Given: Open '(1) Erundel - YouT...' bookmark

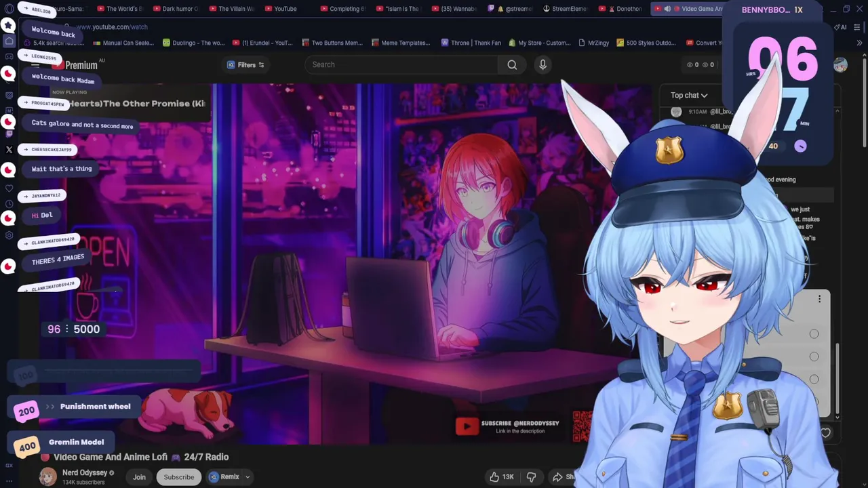Looking at the screenshot, I should [x=262, y=43].
